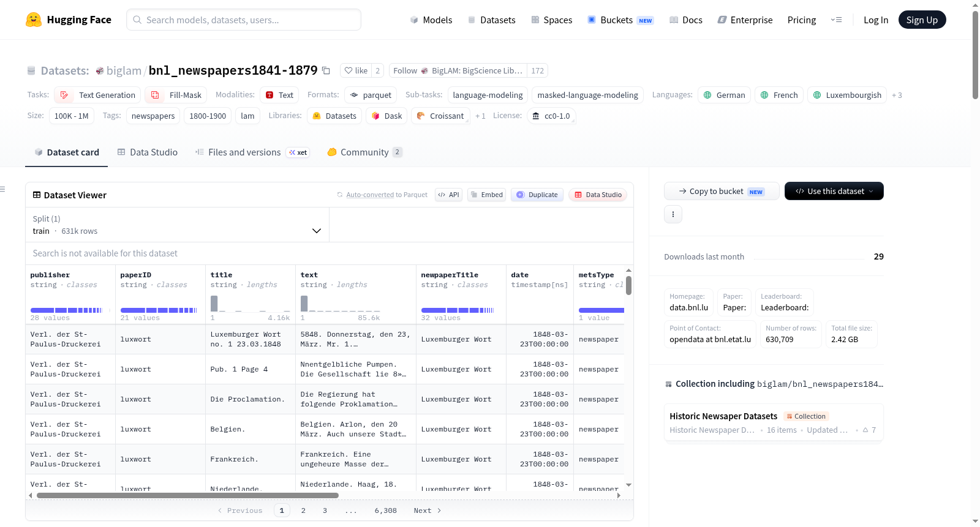Click the Embed code button
The width and height of the screenshot is (980, 527).
pos(486,195)
